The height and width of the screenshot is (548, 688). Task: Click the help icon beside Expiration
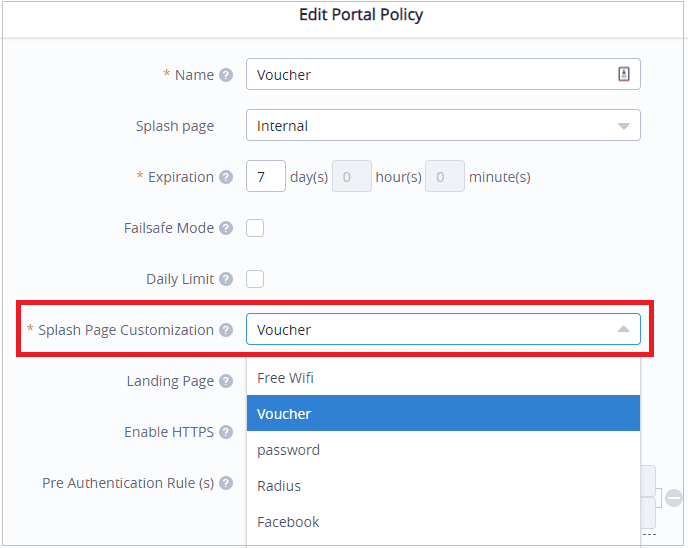pos(226,177)
